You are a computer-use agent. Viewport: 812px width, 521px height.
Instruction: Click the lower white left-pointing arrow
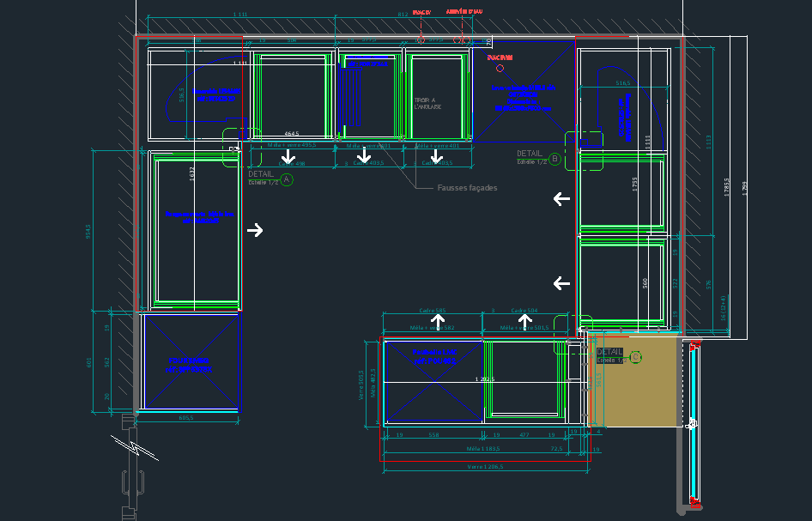561,283
